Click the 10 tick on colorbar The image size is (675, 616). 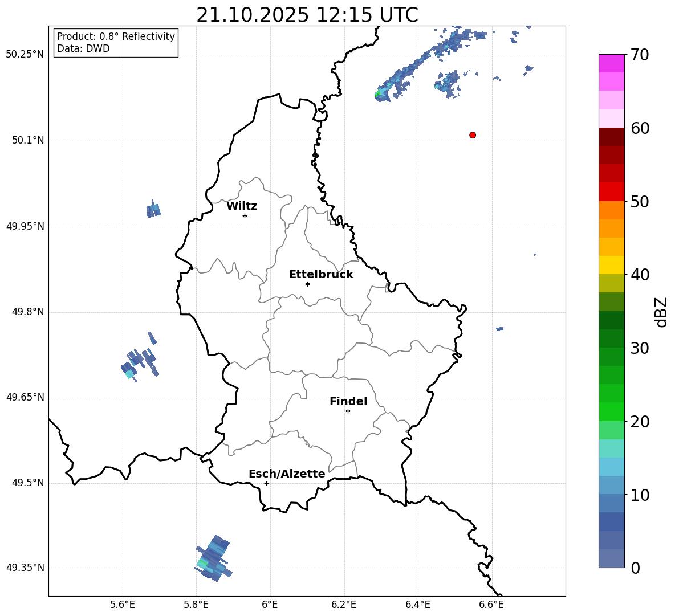tap(640, 495)
